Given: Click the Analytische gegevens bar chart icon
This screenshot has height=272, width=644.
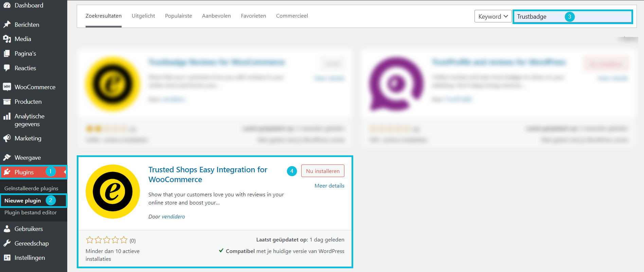Looking at the screenshot, I should tap(7, 116).
